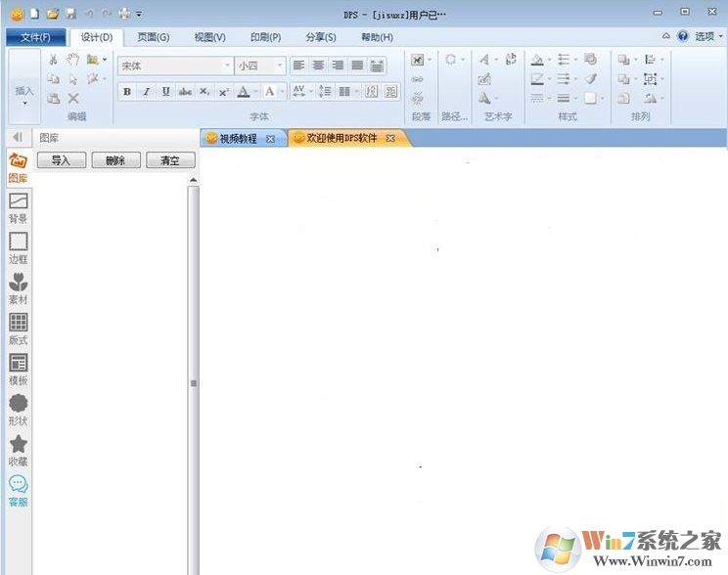Open the 边框 border sidebar panel
Screen dimensions: 728x575
point(19,248)
